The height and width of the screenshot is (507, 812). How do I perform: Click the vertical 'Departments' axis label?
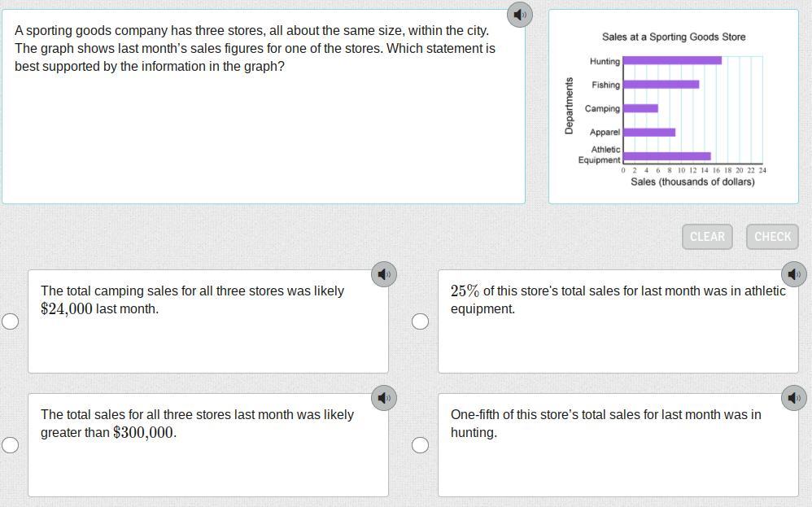pyautogui.click(x=570, y=106)
